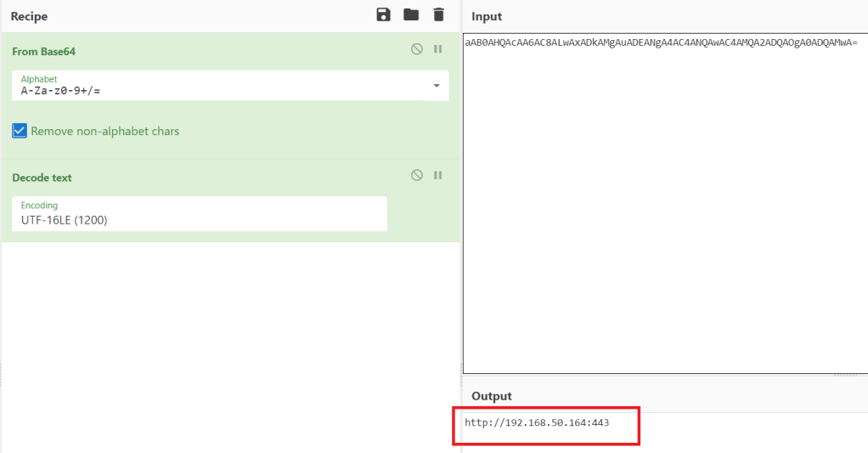Open the Load recipe folder icon
Image resolution: width=868 pixels, height=453 pixels.
(x=411, y=14)
